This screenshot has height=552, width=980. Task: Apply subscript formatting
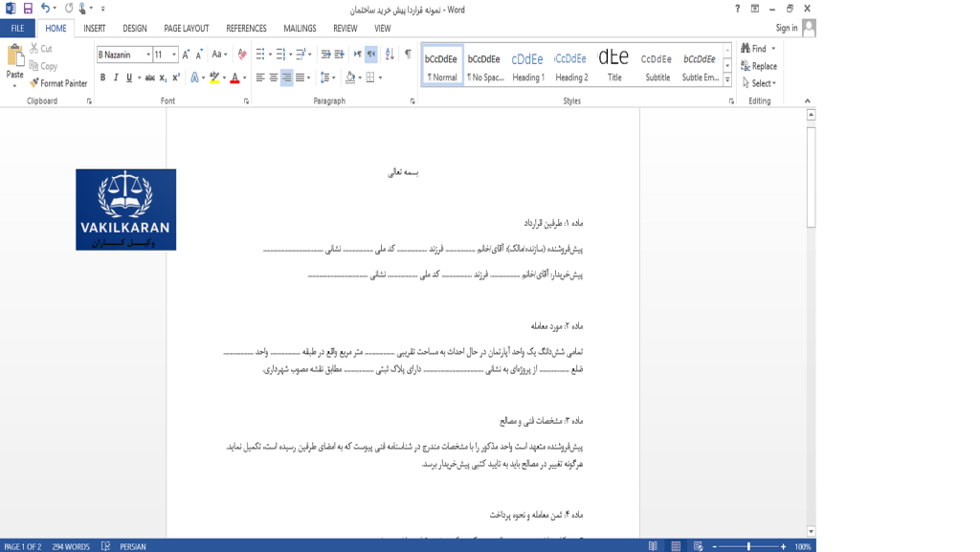(163, 77)
